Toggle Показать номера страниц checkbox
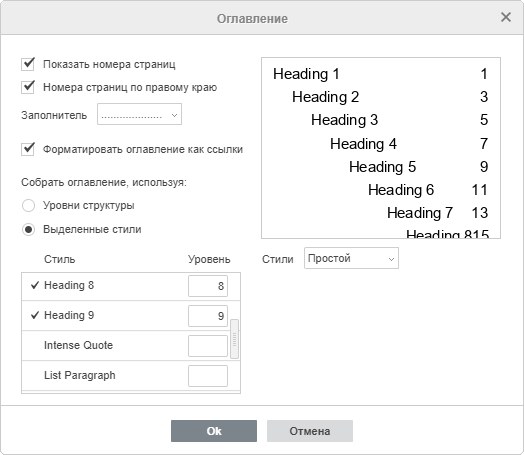Screen dimensions: 524x455 (x=28, y=64)
